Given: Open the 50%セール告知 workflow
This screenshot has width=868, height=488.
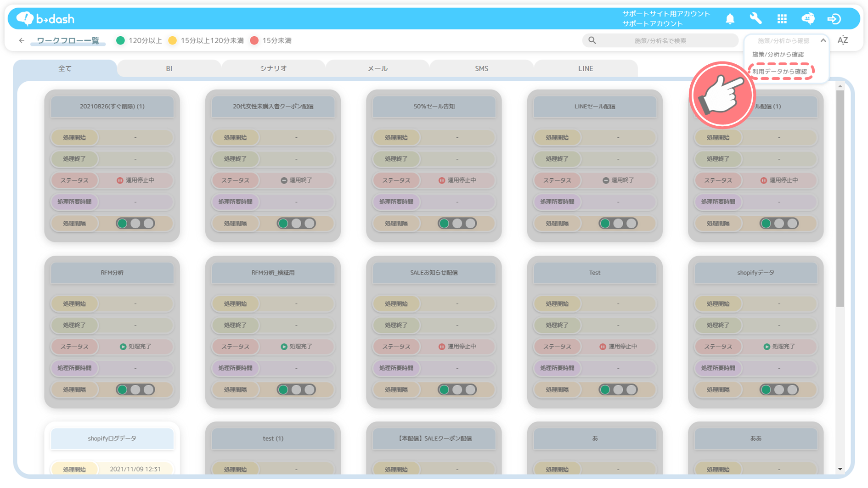Looking at the screenshot, I should pos(434,107).
